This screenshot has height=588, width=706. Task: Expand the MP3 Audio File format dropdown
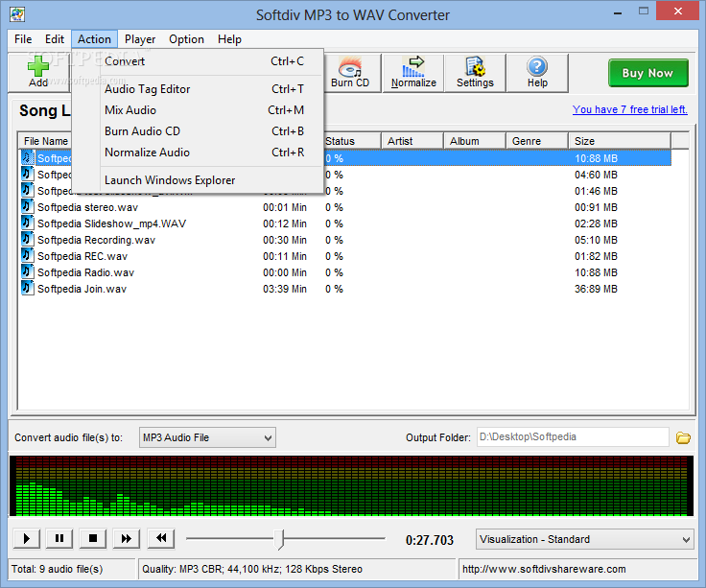coord(207,437)
